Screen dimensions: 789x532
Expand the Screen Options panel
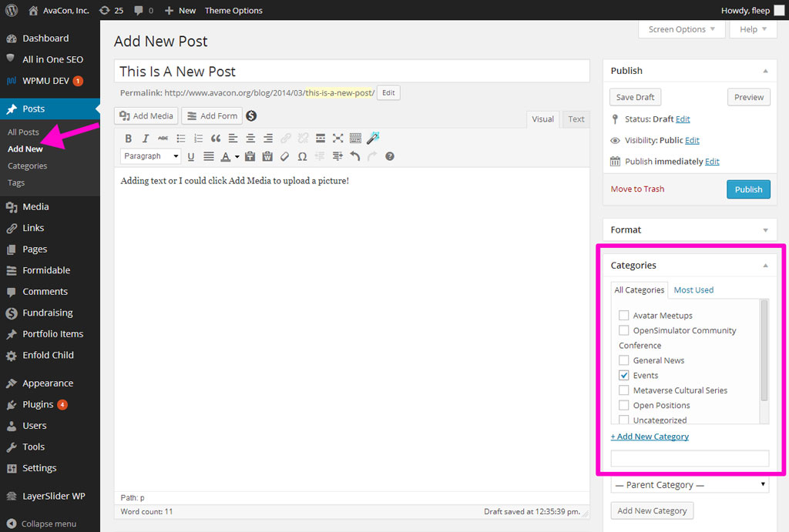[682, 29]
